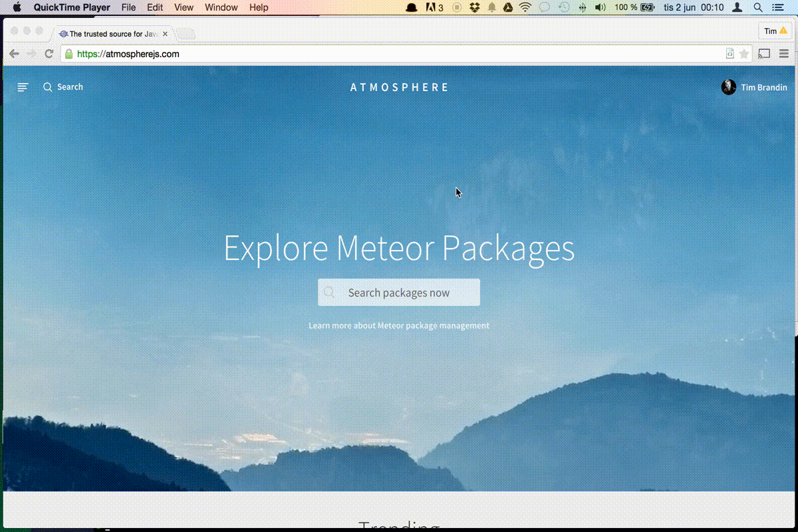Open QuickTime Player menu
This screenshot has height=532, width=798.
[72, 7]
